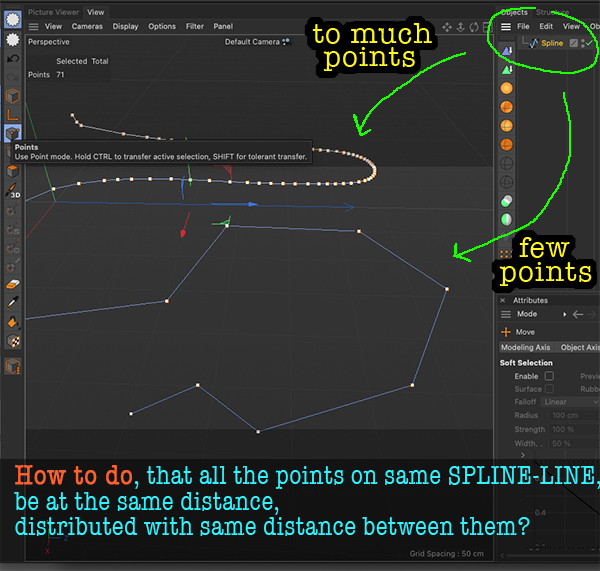Open the viewport View menu
The width and height of the screenshot is (600, 571).
tap(53, 26)
